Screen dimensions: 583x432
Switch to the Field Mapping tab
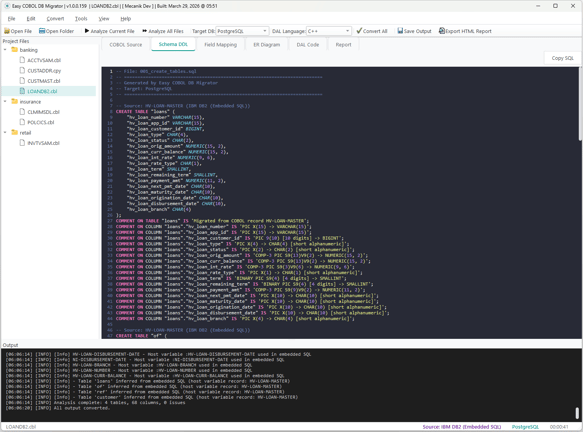(220, 45)
